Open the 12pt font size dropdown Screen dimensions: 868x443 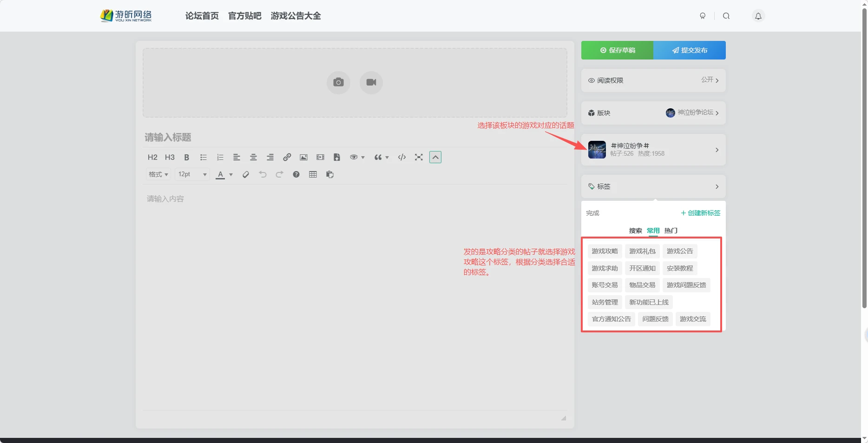[x=192, y=174]
